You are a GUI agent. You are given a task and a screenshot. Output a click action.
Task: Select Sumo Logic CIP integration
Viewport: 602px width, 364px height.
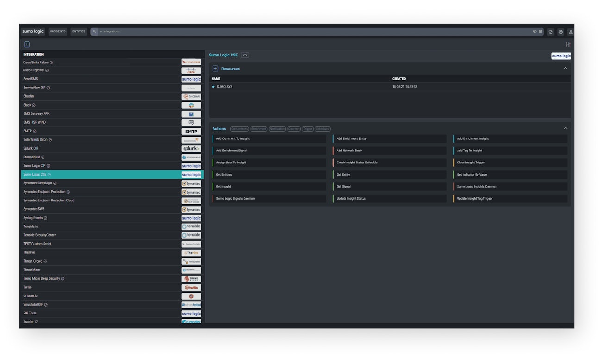pyautogui.click(x=112, y=166)
